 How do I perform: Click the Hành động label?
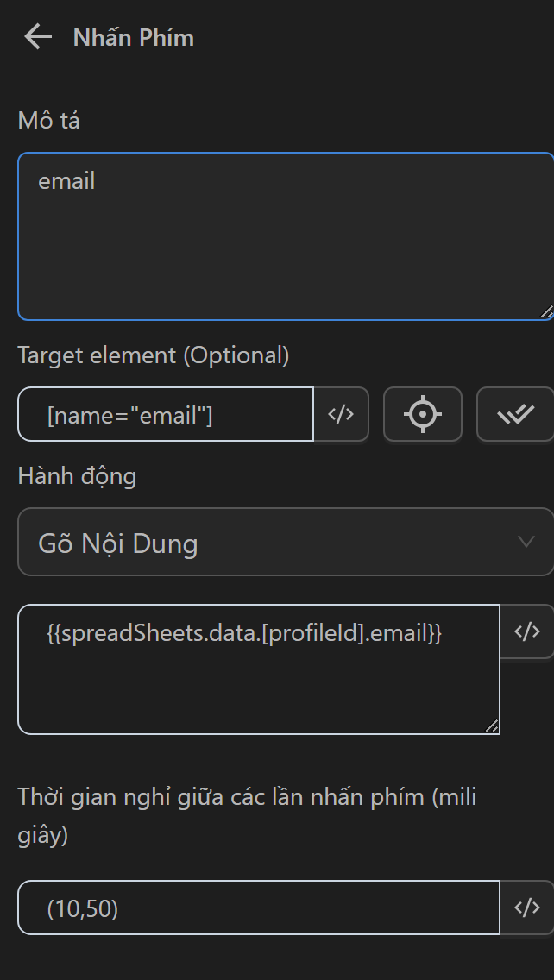tap(77, 476)
